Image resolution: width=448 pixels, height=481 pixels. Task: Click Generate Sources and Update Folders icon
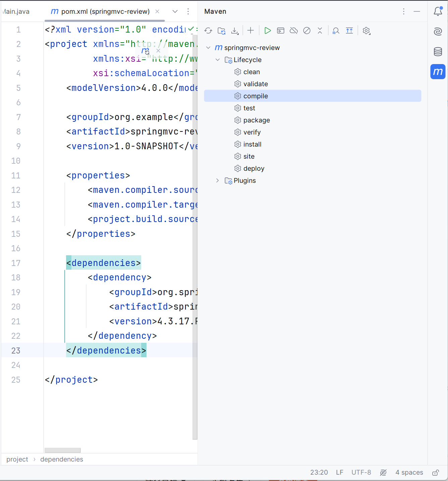click(x=221, y=31)
